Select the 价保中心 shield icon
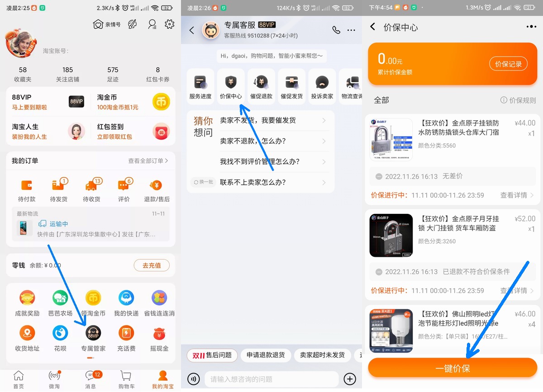This screenshot has width=543, height=392. coord(230,86)
